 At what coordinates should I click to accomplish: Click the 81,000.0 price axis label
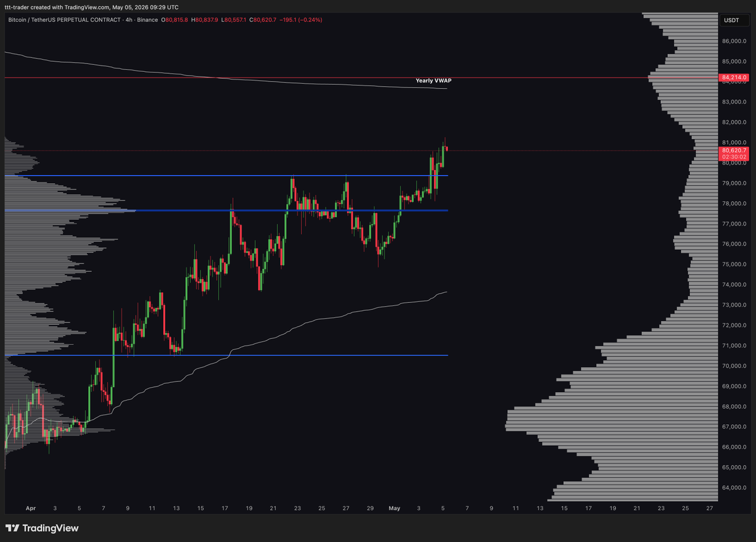[x=735, y=142]
